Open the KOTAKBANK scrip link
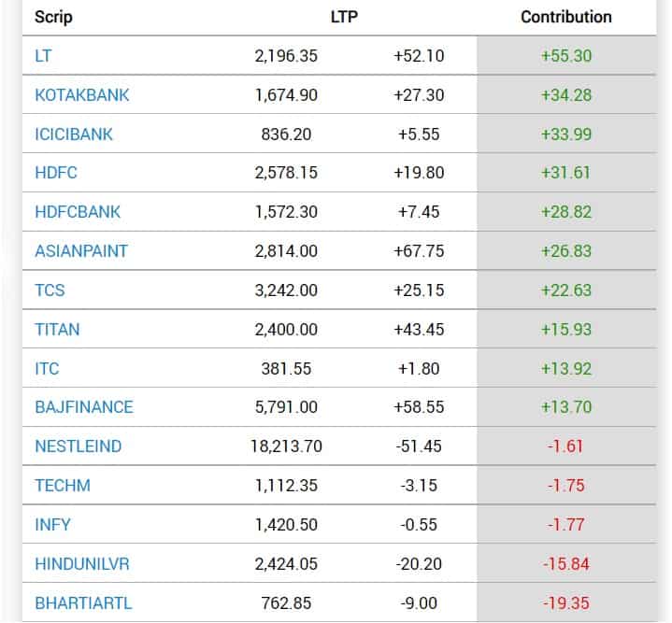Viewport: 672px width, 623px height. pyautogui.click(x=82, y=95)
